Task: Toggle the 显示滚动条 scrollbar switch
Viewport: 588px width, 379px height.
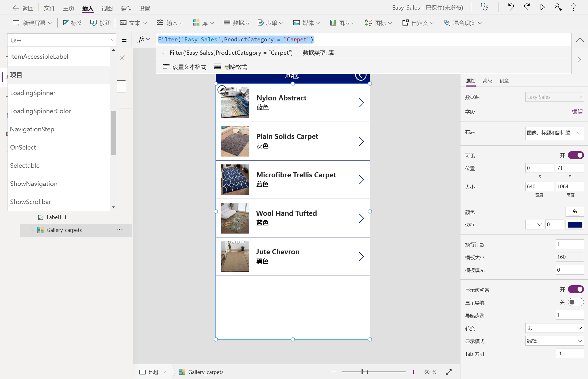Action: [576, 289]
